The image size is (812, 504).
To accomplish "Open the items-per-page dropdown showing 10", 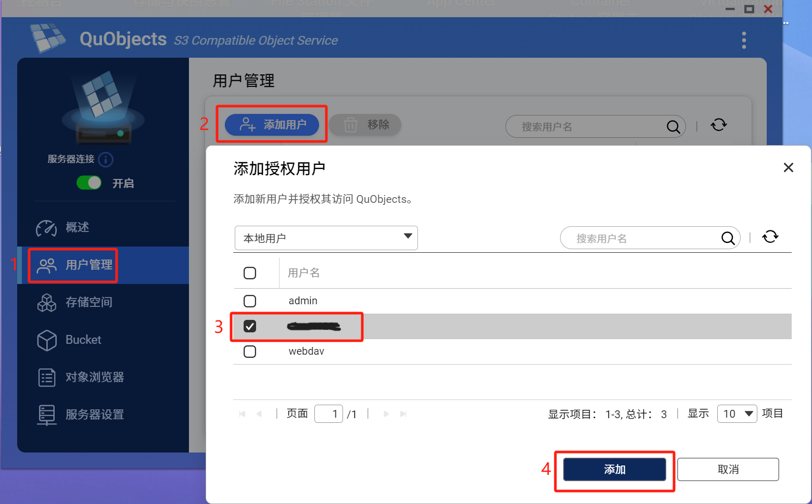I will click(x=737, y=414).
